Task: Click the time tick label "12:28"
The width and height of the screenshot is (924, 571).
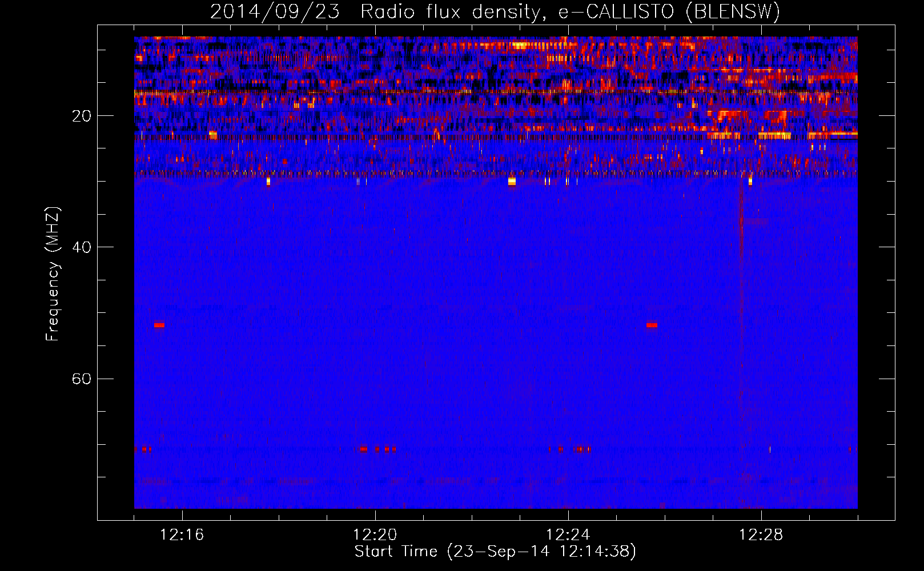Action: point(761,535)
